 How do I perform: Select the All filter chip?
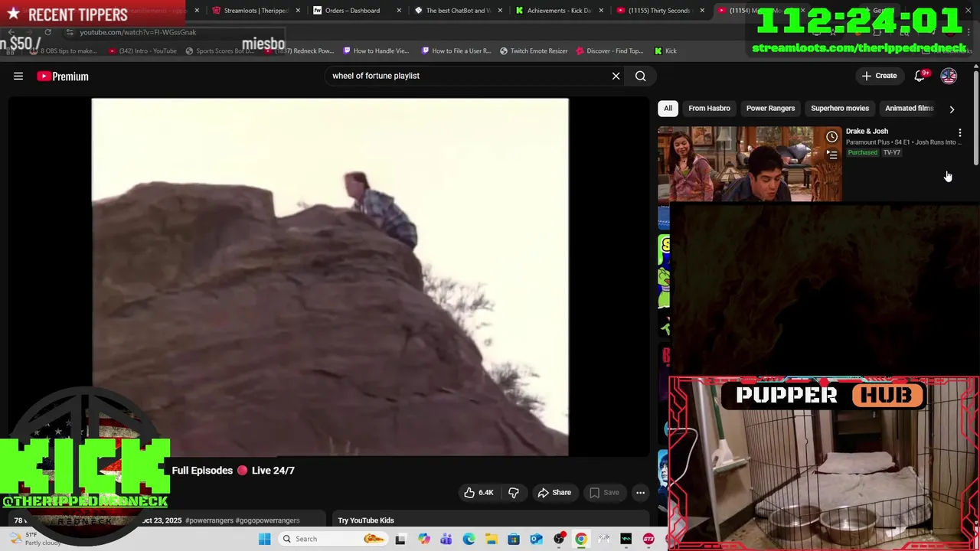668,108
